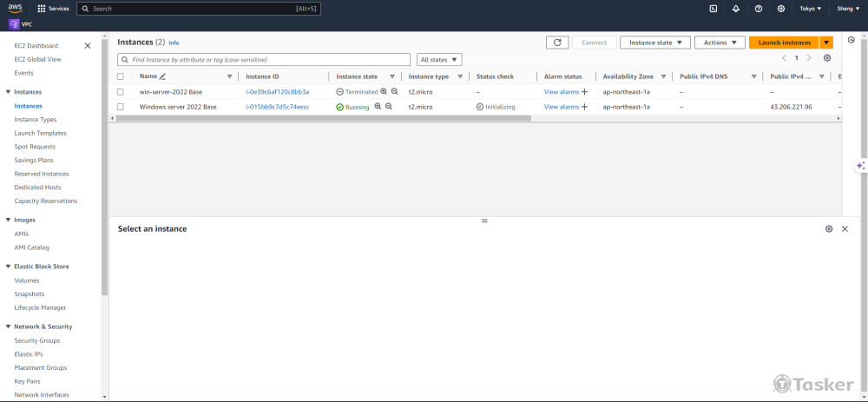Click the refresh instances button

pos(557,43)
